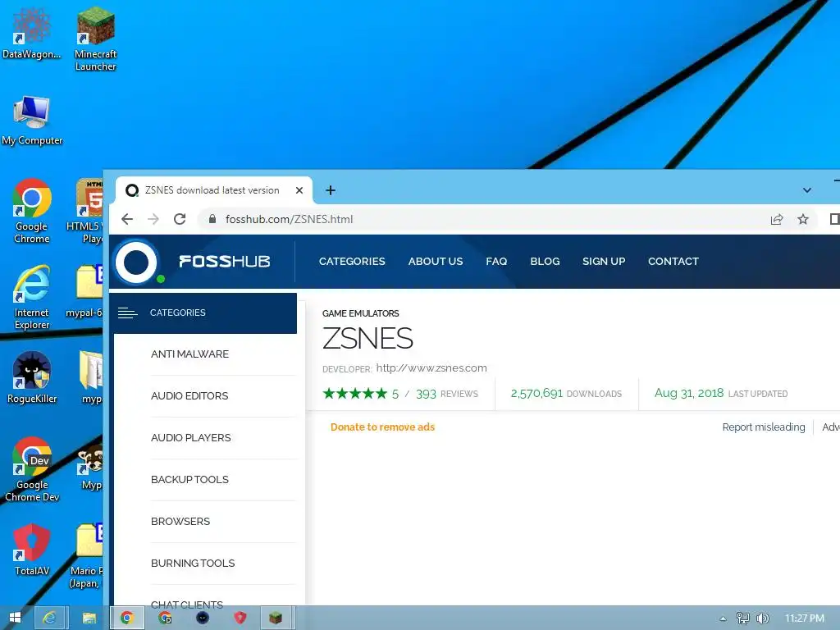Click the volume speaker tray icon

[762, 619]
